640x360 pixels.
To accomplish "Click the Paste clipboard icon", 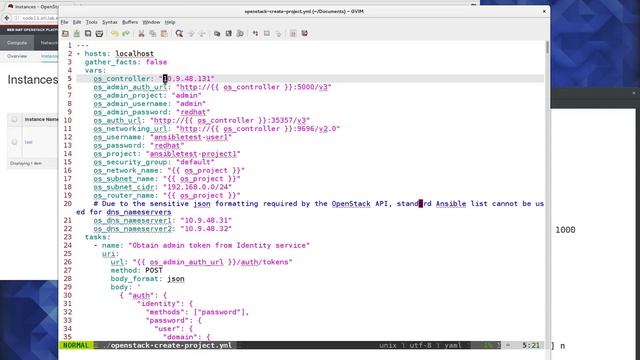I will coord(164,33).
